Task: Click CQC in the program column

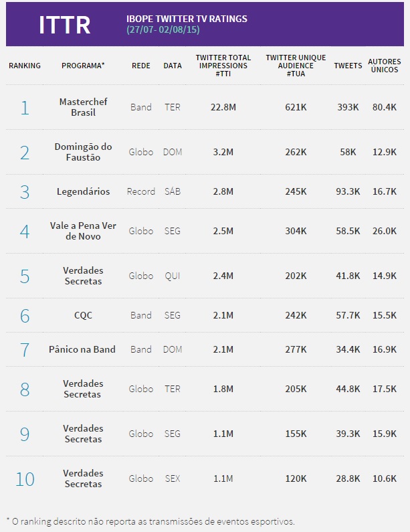Action: click(83, 315)
